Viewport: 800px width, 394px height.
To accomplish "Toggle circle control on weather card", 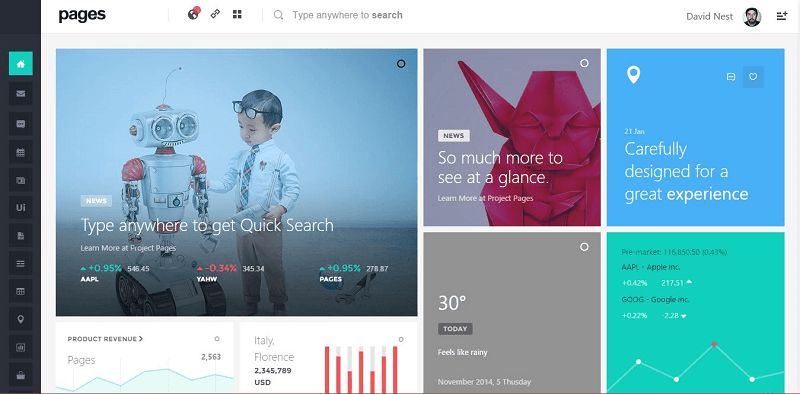I will pyautogui.click(x=584, y=247).
